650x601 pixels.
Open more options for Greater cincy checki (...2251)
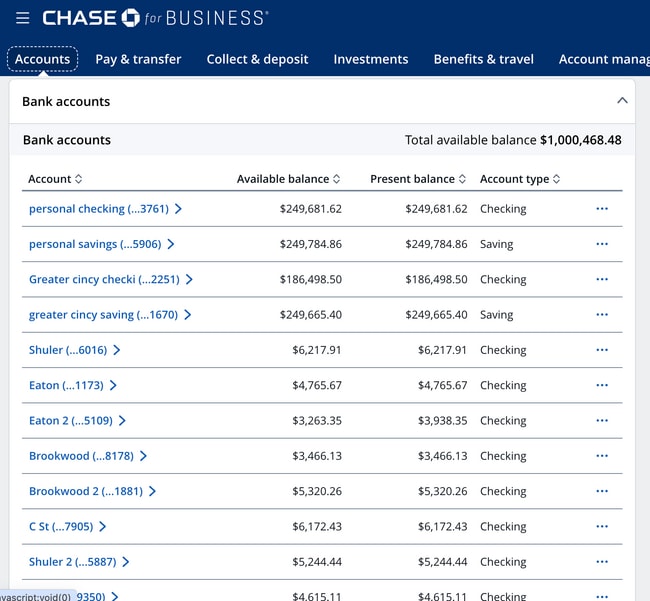click(602, 279)
